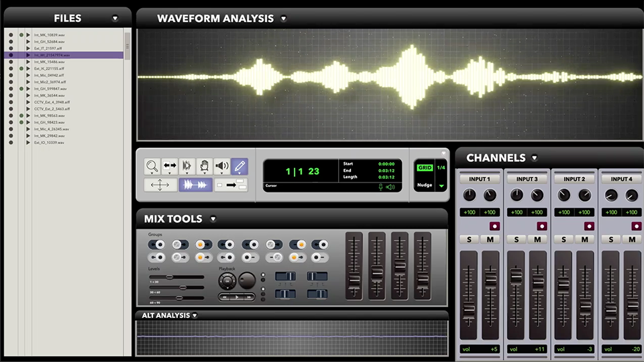644x362 pixels.
Task: Expand the Waveform Analysis panel menu
Action: [x=284, y=19]
